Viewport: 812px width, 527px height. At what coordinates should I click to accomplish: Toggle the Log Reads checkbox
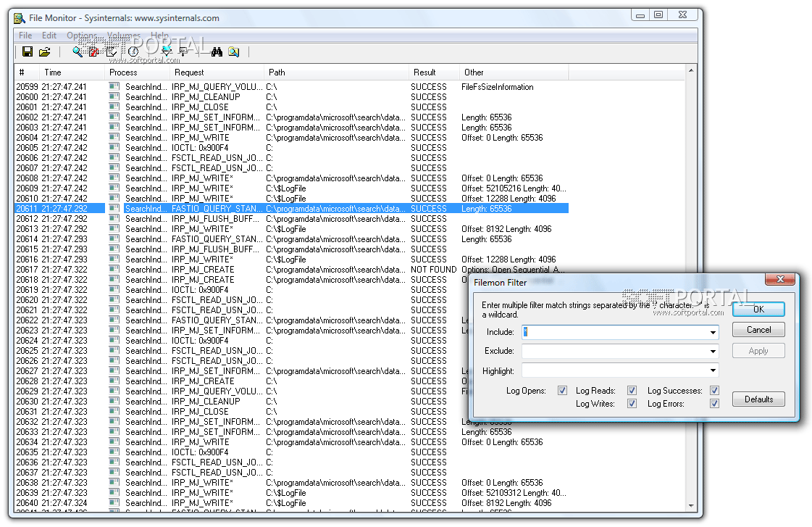click(632, 391)
